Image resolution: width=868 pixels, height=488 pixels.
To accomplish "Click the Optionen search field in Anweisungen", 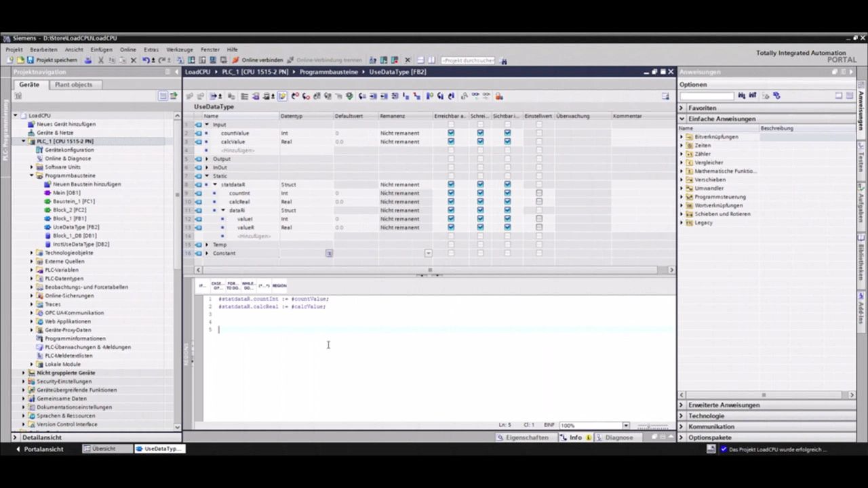I will (x=707, y=96).
